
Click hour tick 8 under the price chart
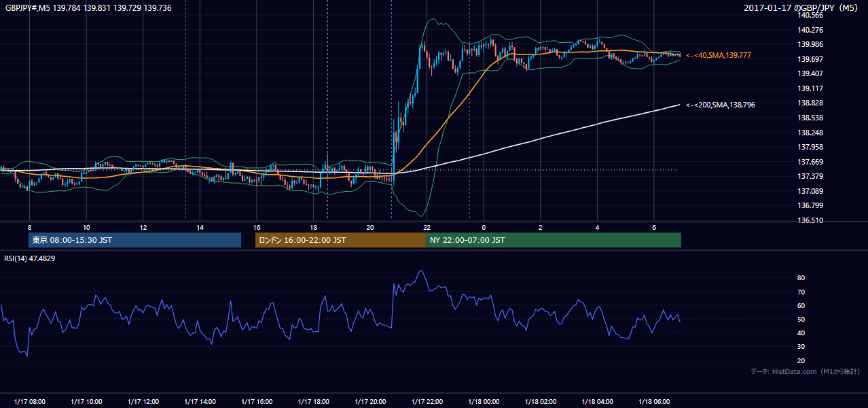(29, 226)
